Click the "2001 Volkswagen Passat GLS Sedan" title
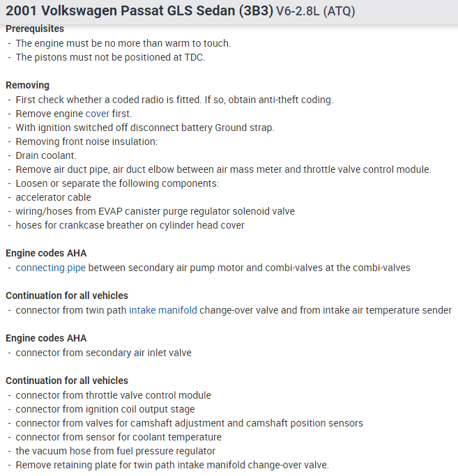 pos(139,12)
